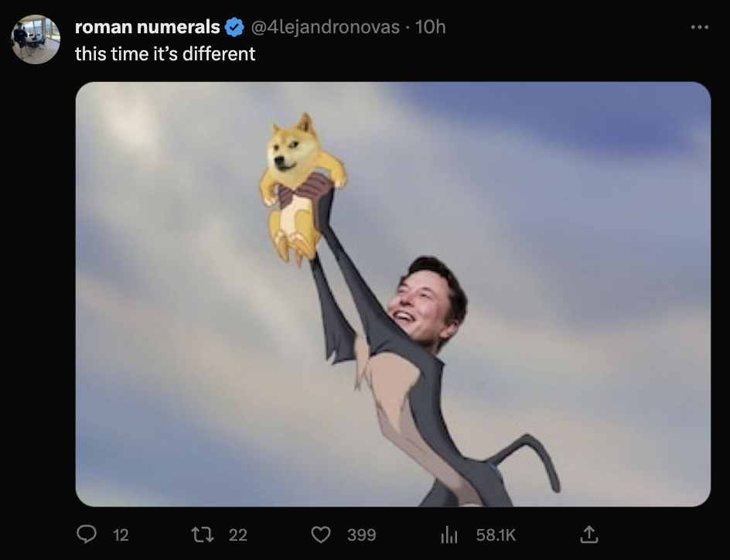The image size is (730, 560).
Task: Click the reply speech bubble icon
Action: tap(87, 534)
